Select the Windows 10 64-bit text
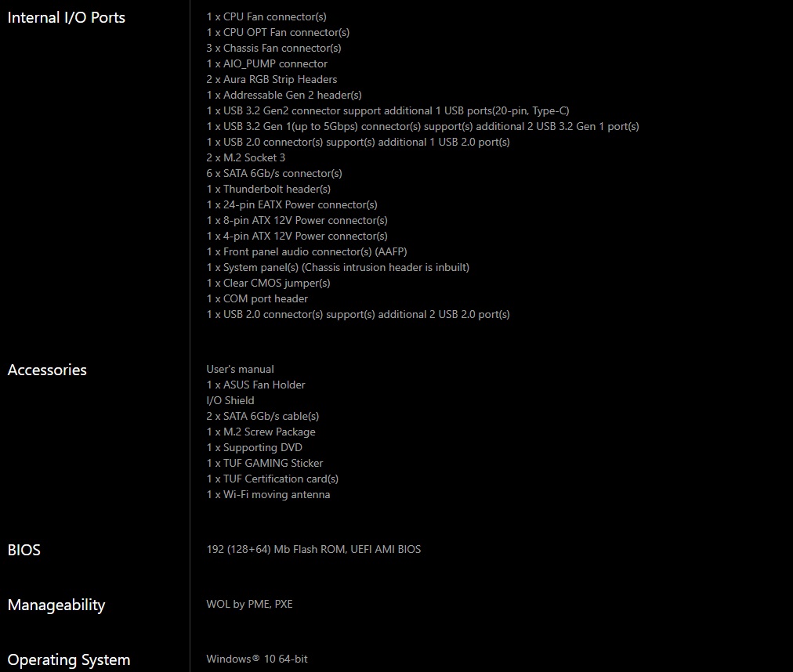The image size is (793, 672). click(257, 659)
